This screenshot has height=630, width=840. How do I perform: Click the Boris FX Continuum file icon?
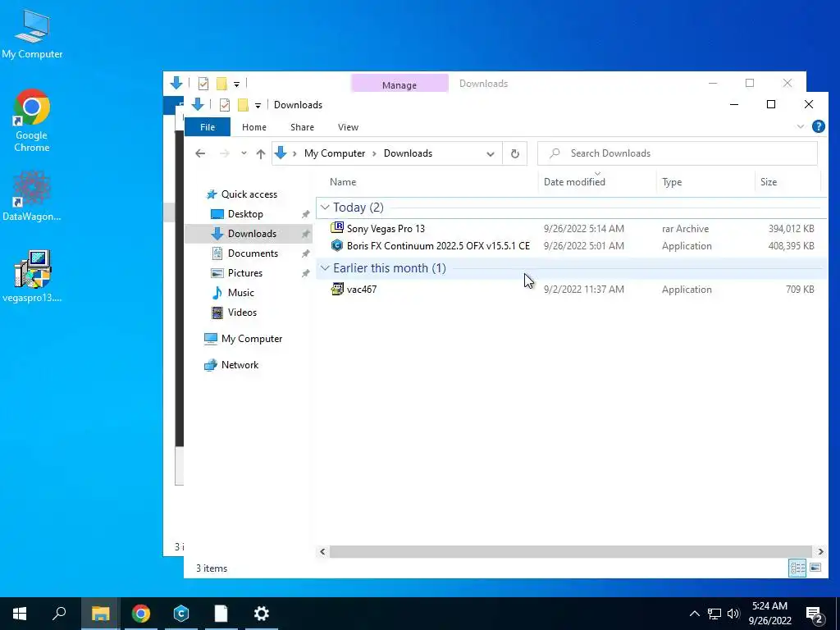337,246
